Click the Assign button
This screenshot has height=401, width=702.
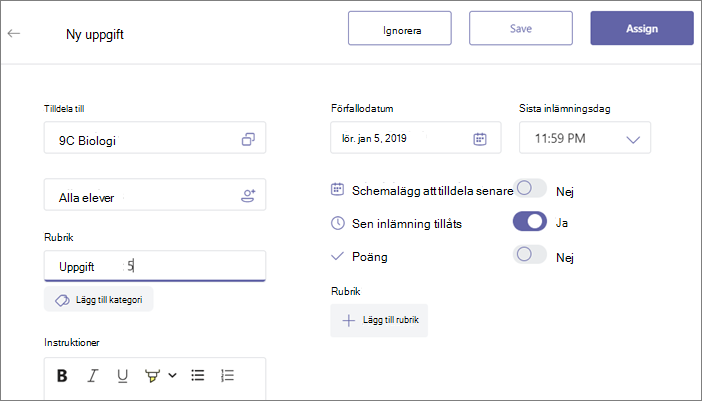642,29
